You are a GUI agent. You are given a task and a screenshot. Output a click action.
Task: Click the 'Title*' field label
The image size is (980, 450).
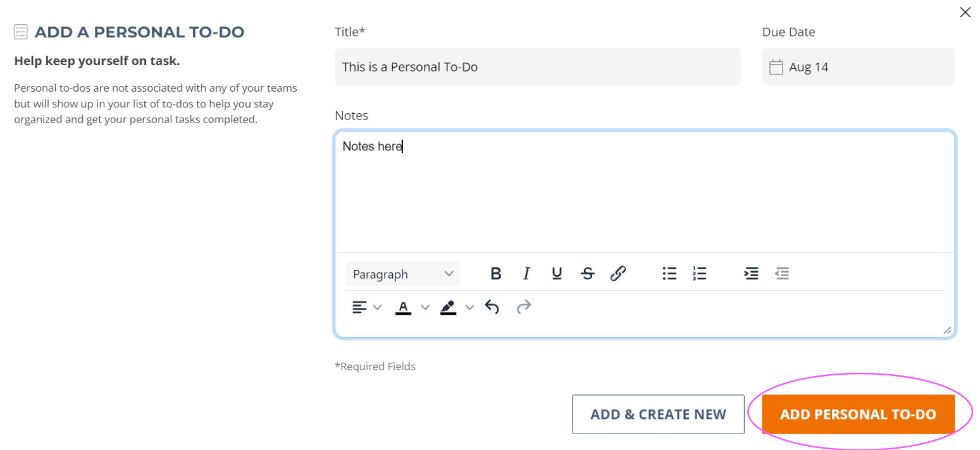[x=350, y=32]
